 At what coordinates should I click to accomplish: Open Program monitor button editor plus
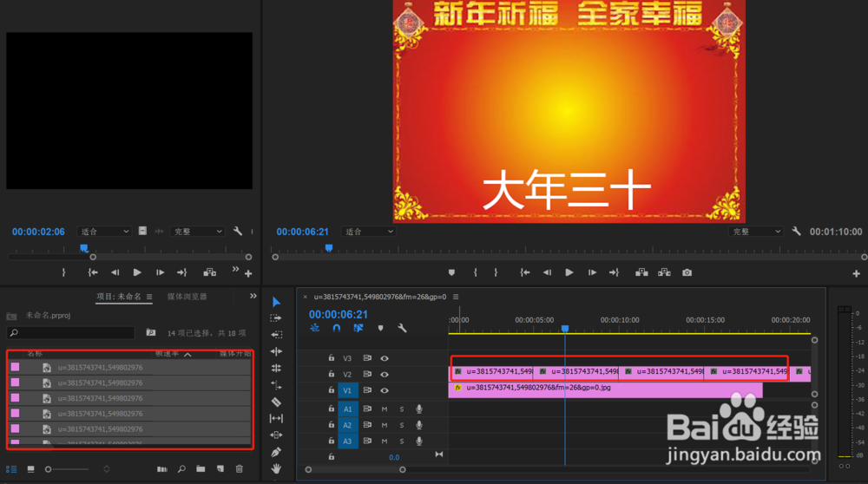click(857, 273)
